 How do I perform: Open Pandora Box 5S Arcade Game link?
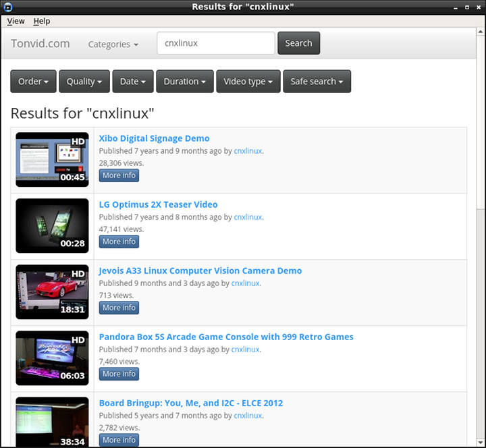226,337
